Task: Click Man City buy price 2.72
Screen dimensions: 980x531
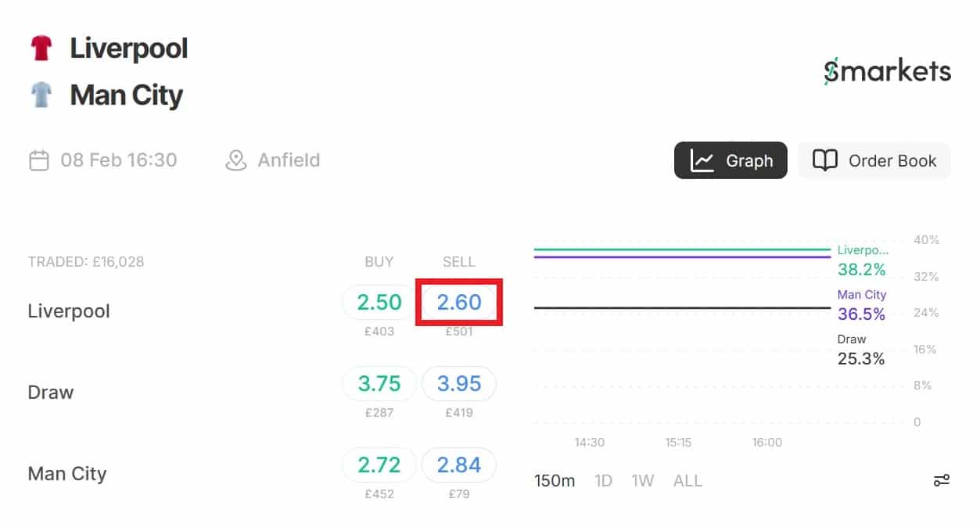Action: [379, 465]
